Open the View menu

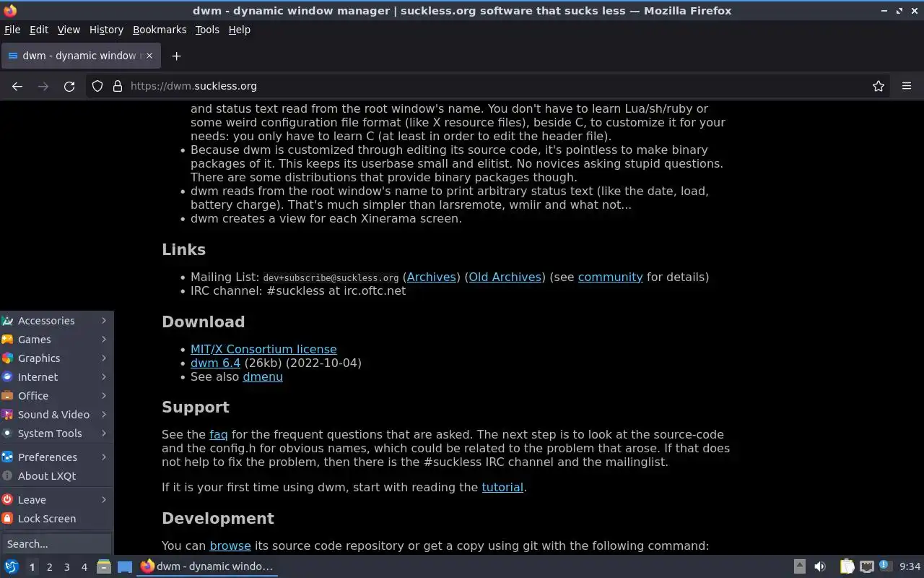tap(69, 30)
